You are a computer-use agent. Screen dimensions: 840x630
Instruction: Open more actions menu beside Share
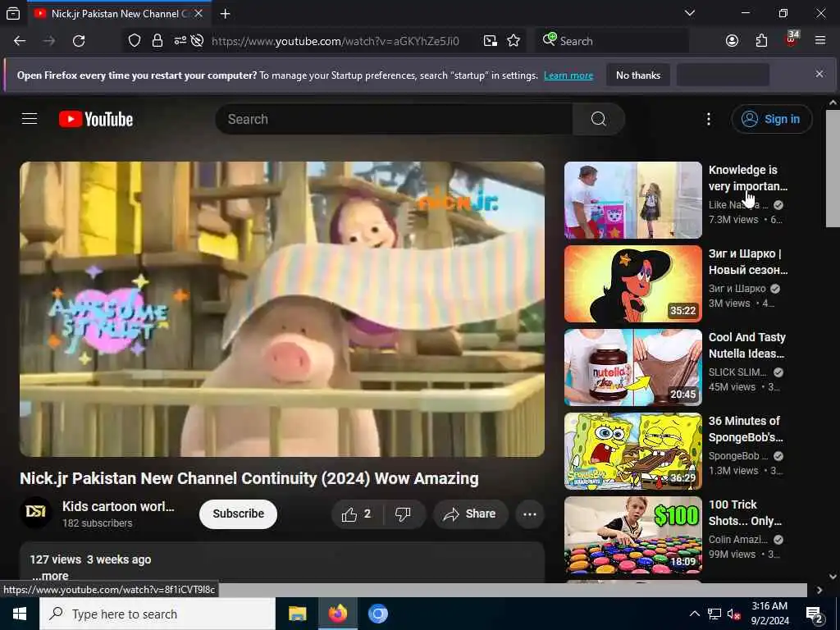pos(530,514)
